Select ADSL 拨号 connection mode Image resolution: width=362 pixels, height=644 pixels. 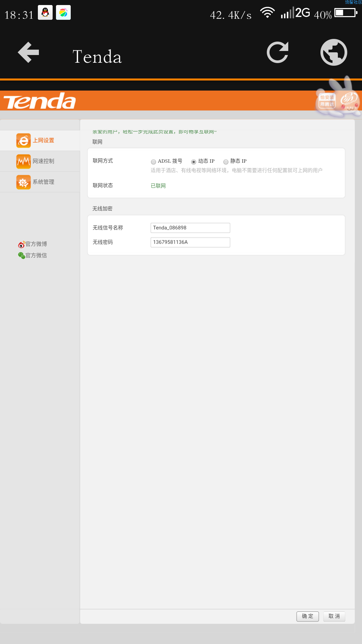(x=154, y=162)
